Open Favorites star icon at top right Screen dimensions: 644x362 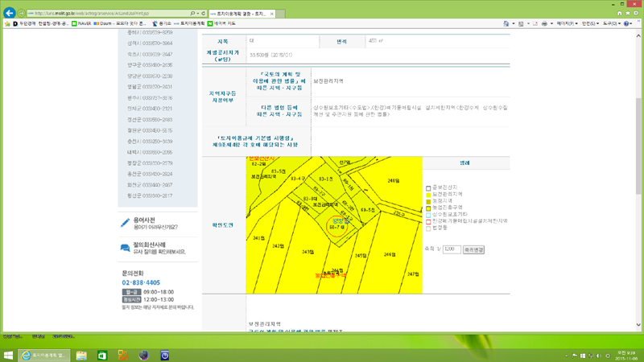[x=628, y=14]
